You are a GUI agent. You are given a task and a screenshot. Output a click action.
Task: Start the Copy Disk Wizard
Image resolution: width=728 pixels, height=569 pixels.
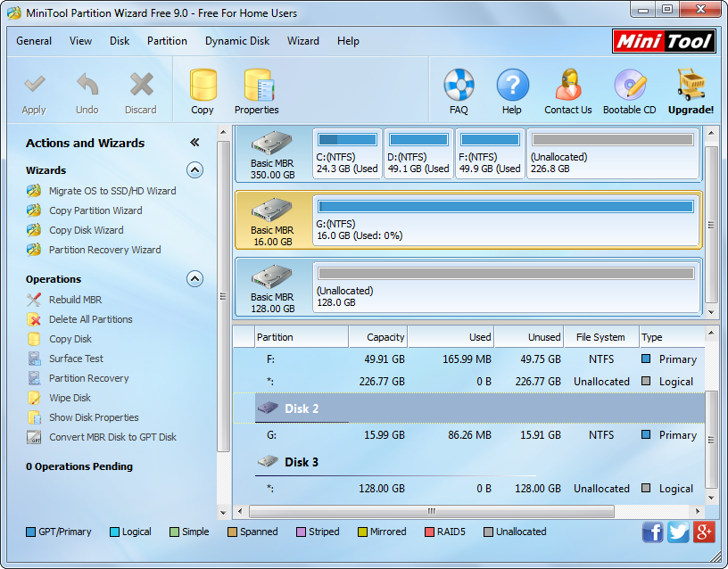click(x=87, y=230)
